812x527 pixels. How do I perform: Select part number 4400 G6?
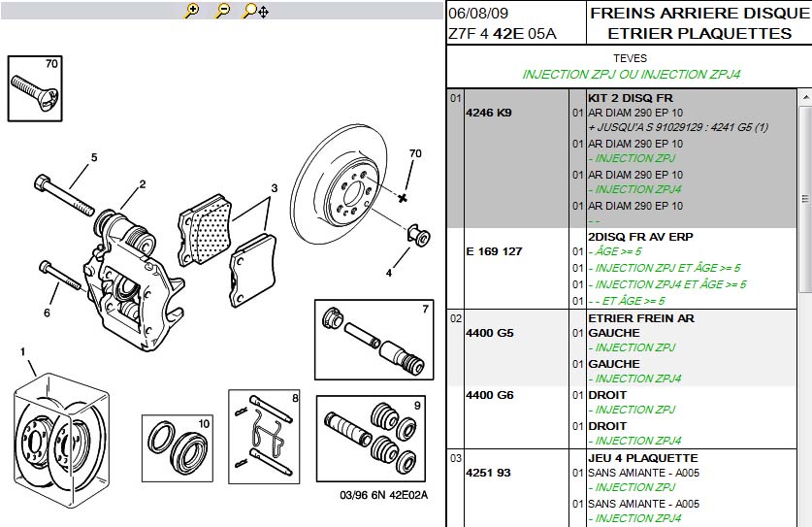[489, 395]
